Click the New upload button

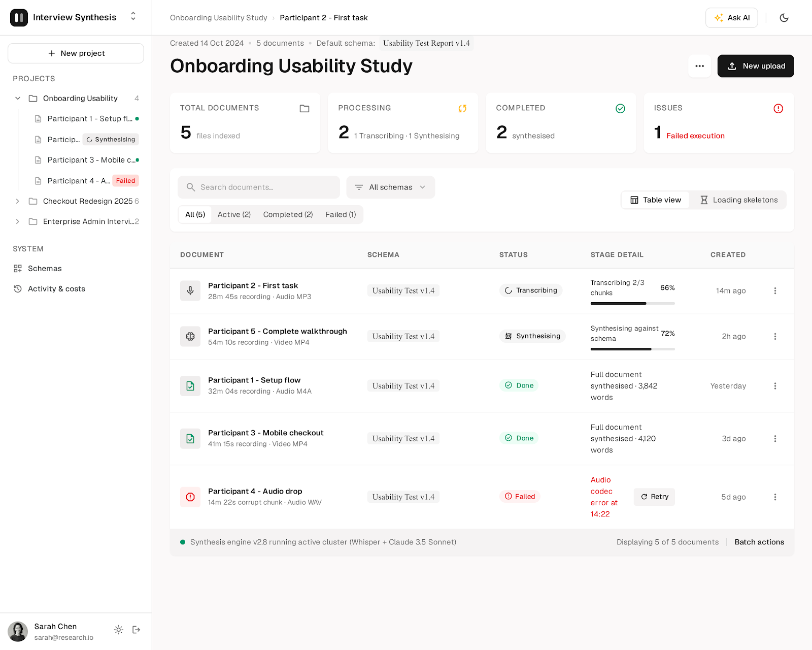click(x=756, y=66)
